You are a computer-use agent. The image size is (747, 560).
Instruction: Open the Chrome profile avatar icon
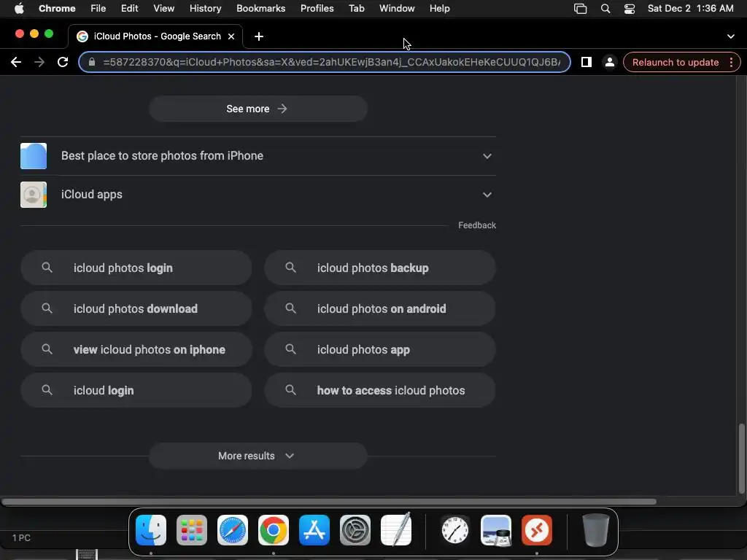click(x=609, y=63)
